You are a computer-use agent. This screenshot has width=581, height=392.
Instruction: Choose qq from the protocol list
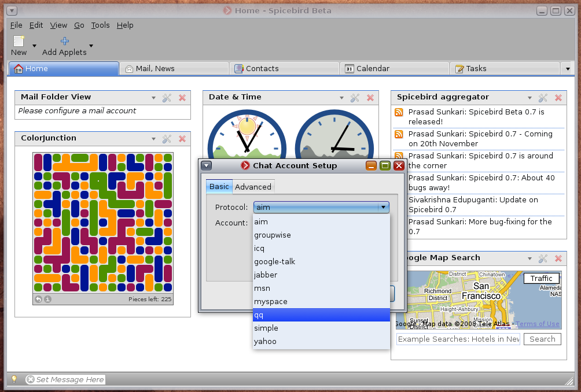321,315
